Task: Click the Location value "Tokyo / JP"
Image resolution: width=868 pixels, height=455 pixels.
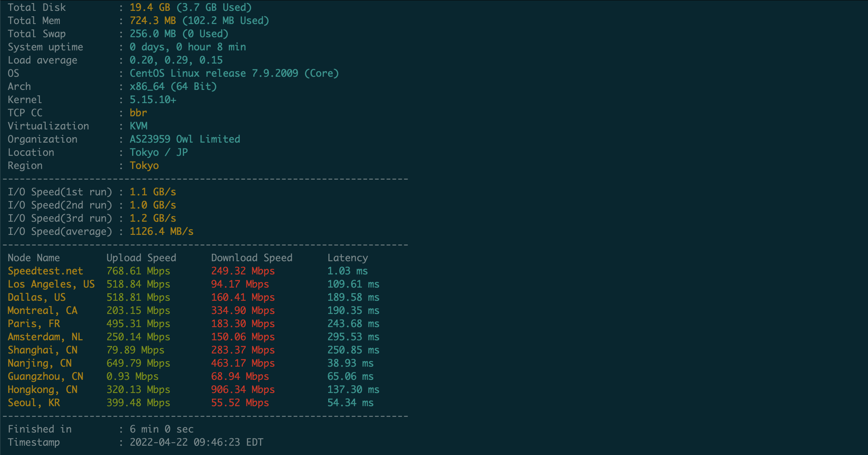Action: coord(158,152)
